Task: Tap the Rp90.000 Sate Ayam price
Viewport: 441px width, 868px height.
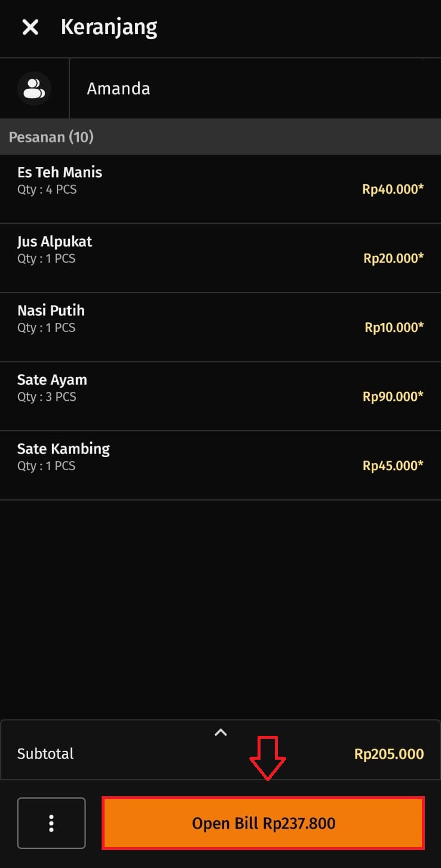Action: (x=393, y=397)
